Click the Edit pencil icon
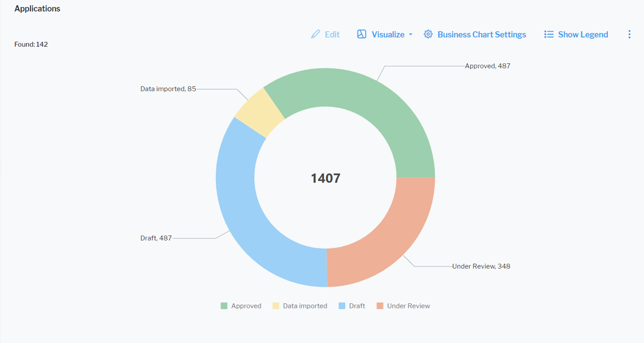 tap(316, 34)
